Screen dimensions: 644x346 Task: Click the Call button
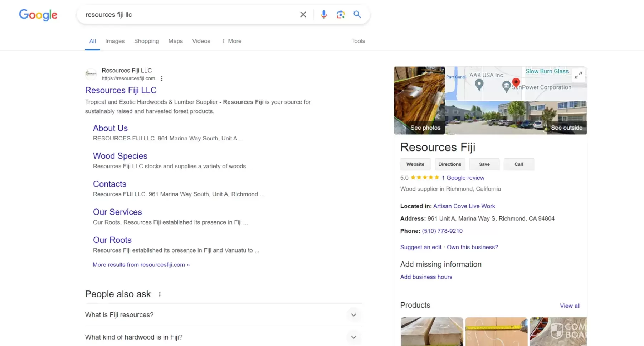pos(518,164)
